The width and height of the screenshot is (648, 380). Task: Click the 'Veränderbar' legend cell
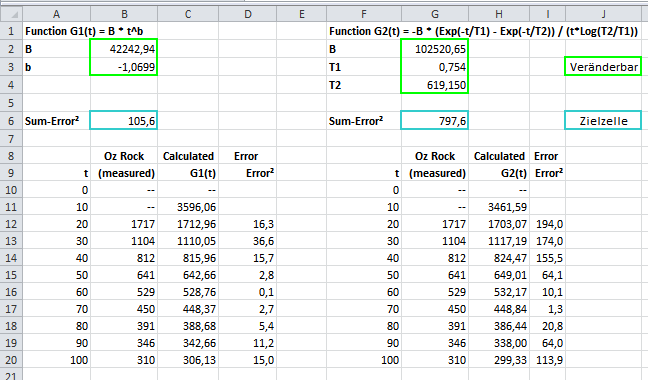(x=603, y=67)
